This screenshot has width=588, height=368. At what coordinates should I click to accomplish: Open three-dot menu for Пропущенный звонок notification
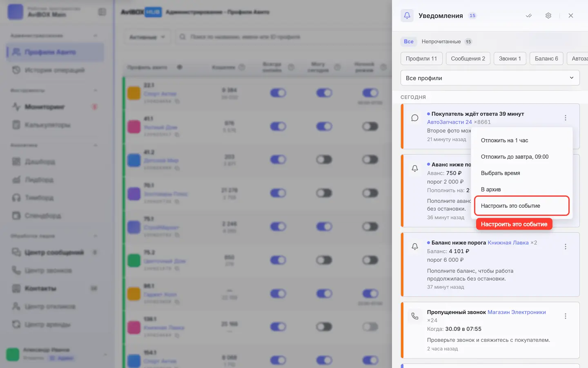(x=566, y=316)
